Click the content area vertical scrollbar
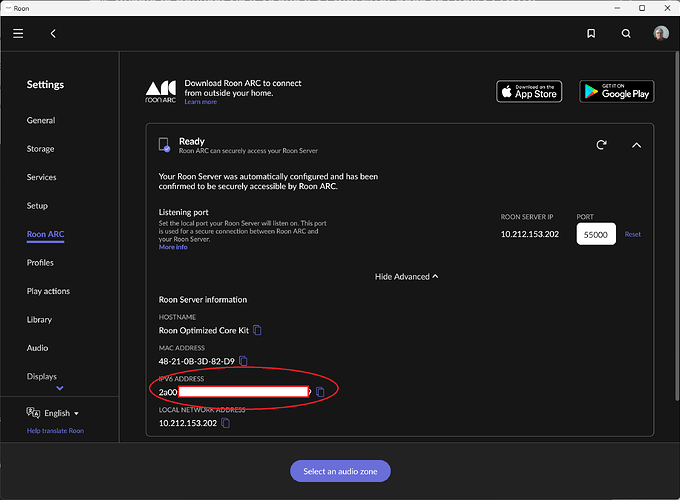The height and width of the screenshot is (500, 680). click(x=677, y=225)
